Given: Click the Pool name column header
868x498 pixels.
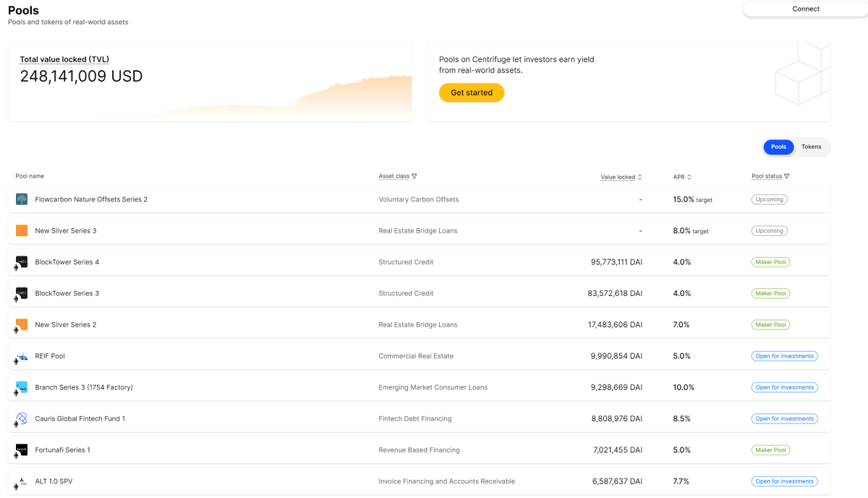Looking at the screenshot, I should tap(30, 177).
